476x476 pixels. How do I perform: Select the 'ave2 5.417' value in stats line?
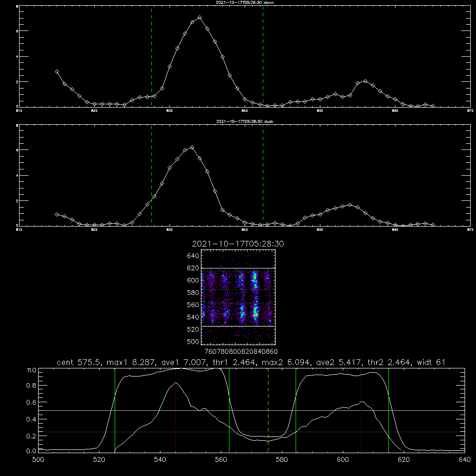tap(340, 362)
